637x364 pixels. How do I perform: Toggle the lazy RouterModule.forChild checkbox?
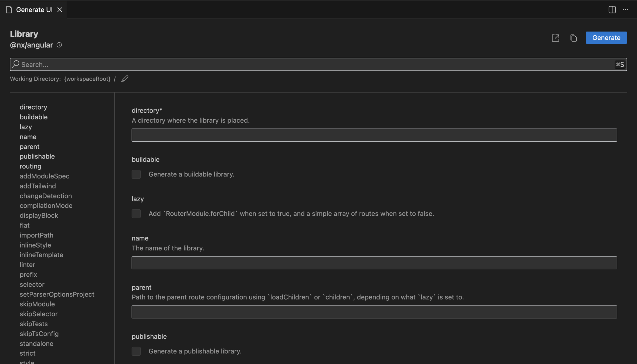click(x=136, y=214)
